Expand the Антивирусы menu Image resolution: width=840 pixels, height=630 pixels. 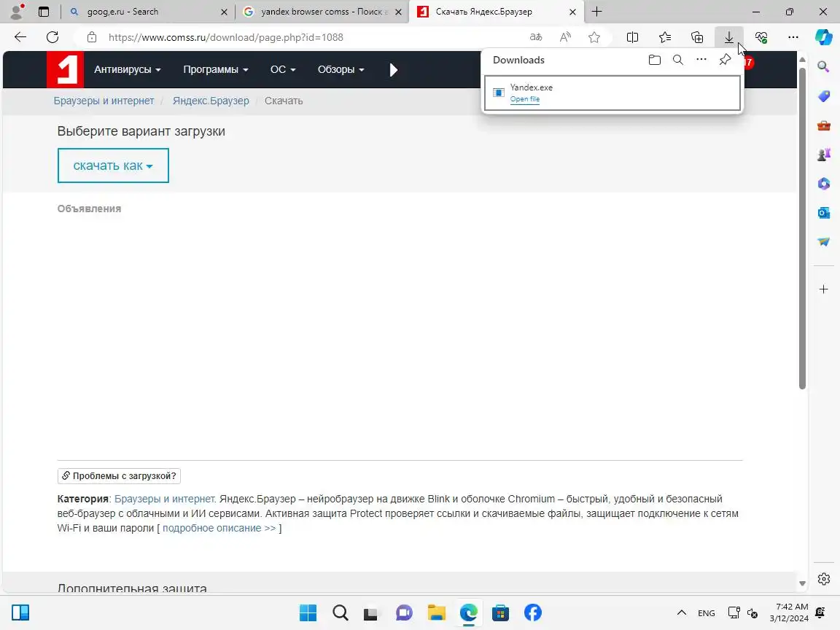128,70
